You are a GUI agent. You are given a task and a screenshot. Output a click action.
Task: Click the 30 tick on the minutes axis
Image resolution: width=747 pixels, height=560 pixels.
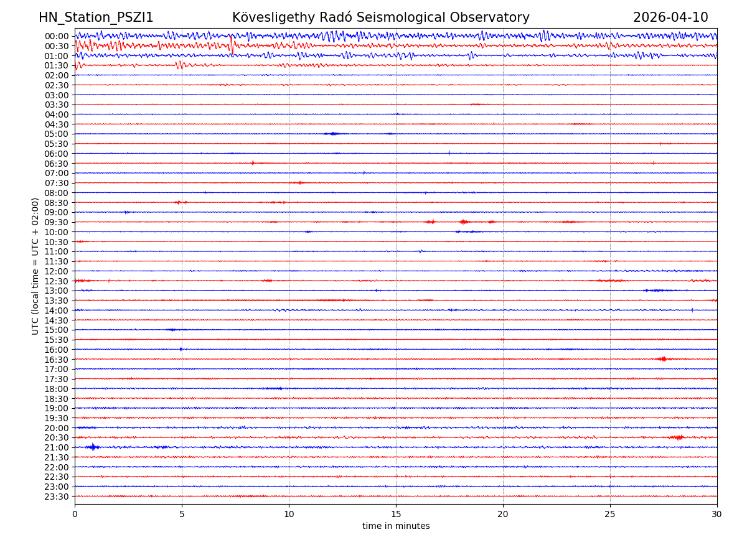(716, 514)
